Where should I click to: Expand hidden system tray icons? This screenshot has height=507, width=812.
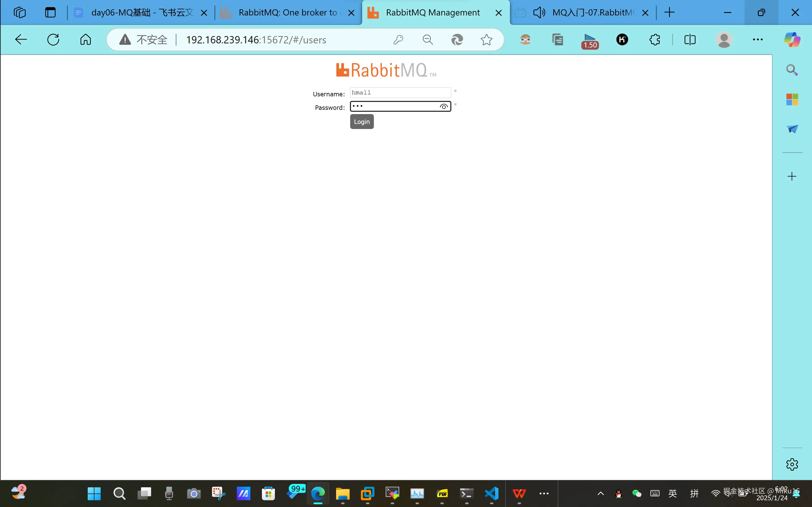601,493
